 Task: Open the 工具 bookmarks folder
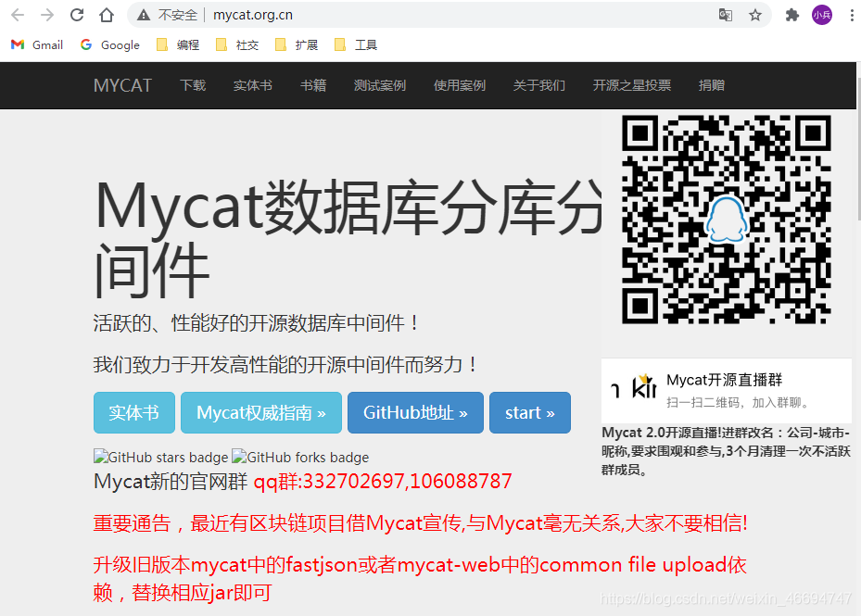pos(356,45)
